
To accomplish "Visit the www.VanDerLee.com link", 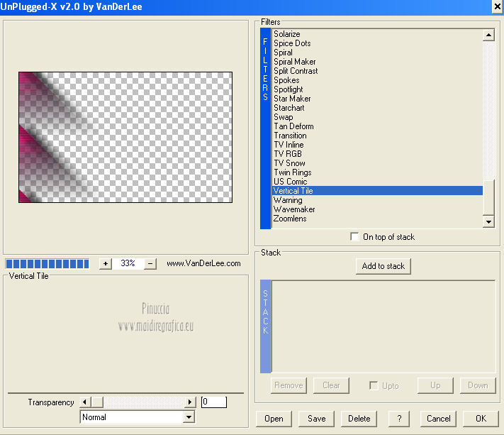I will click(203, 263).
